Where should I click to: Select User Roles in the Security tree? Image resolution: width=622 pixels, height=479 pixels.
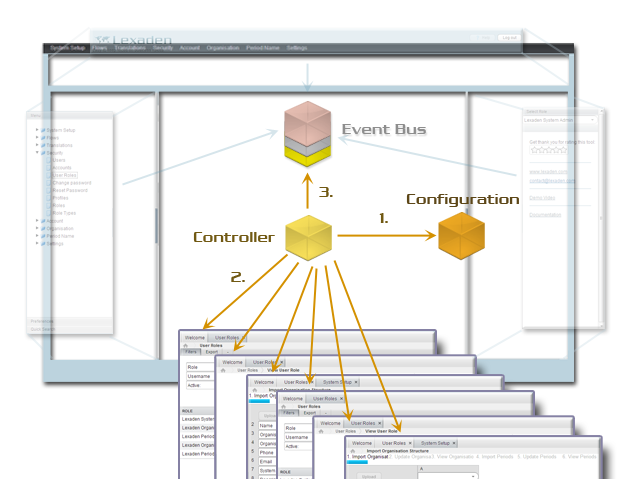pyautogui.click(x=65, y=175)
